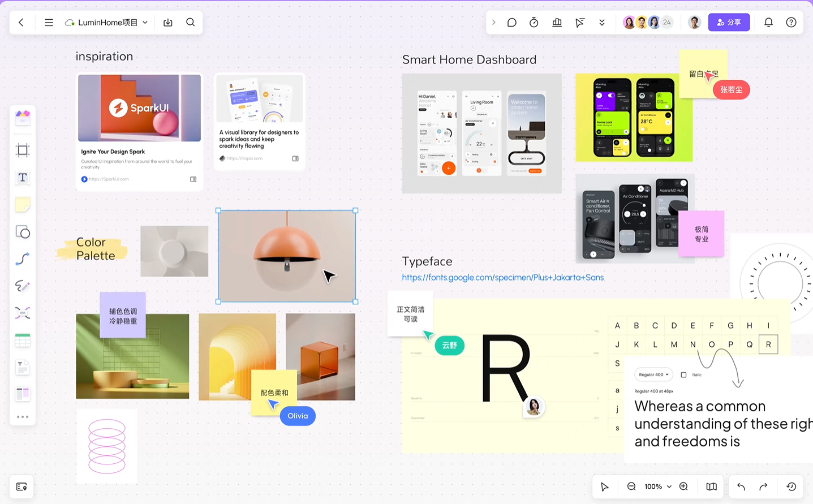Select the selected orange lamp image
Screen dimensions: 813x504
click(x=287, y=256)
